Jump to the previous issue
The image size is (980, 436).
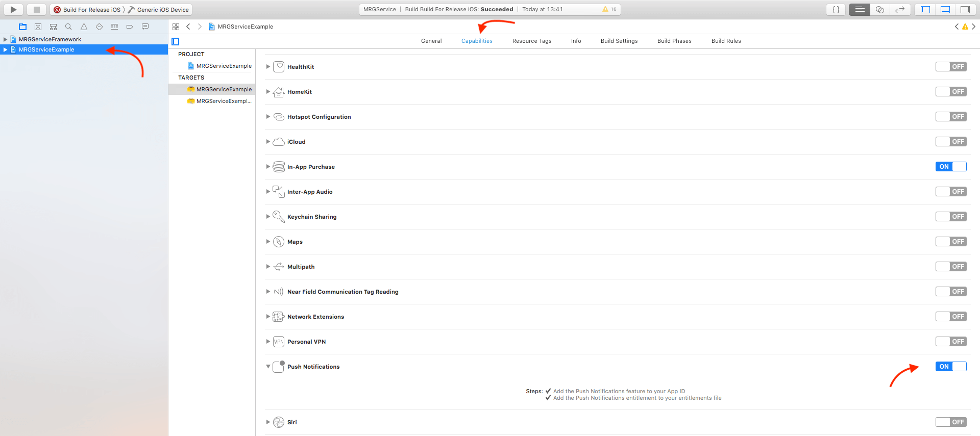(957, 27)
